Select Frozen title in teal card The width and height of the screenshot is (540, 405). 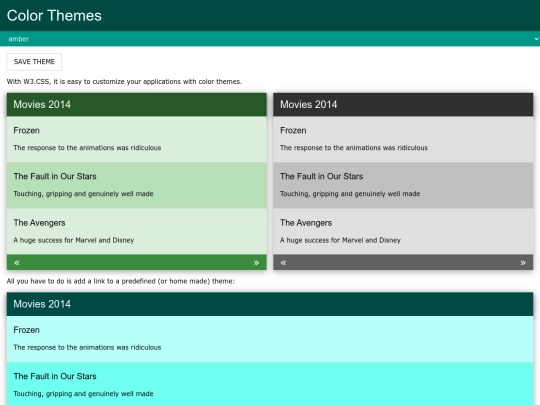(27, 330)
